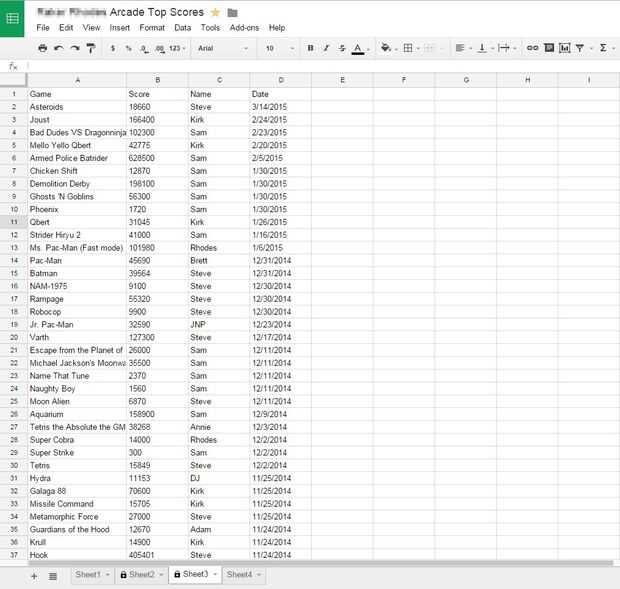Image resolution: width=620 pixels, height=589 pixels.
Task: Open the Arial font dropdown
Action: [x=223, y=48]
